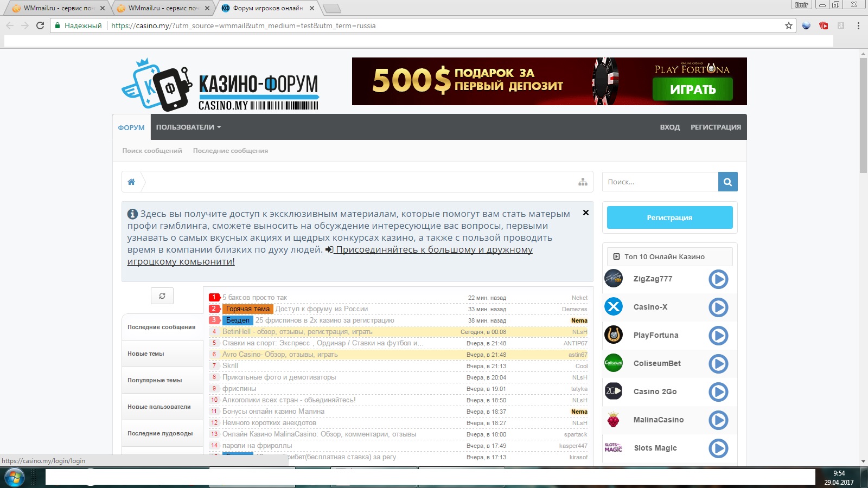
Task: Click ИГРАТЬ button on PlayFortuna banner
Action: (x=693, y=89)
